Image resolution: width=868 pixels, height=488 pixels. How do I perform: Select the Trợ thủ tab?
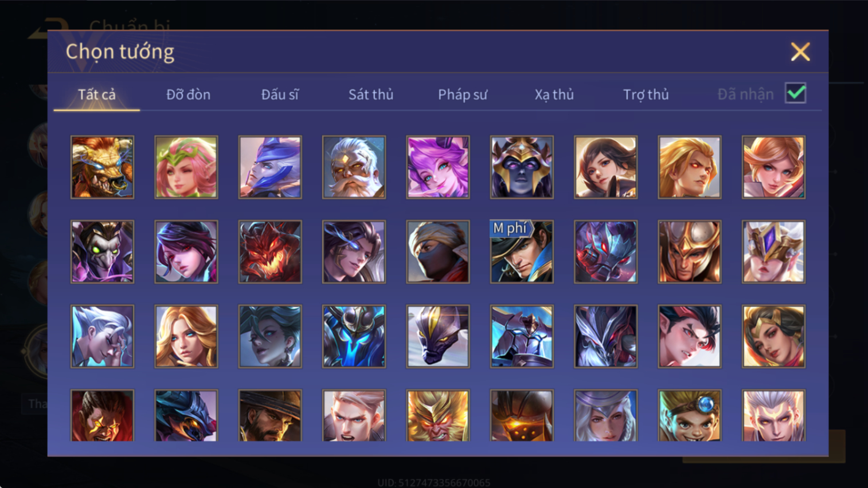point(646,95)
